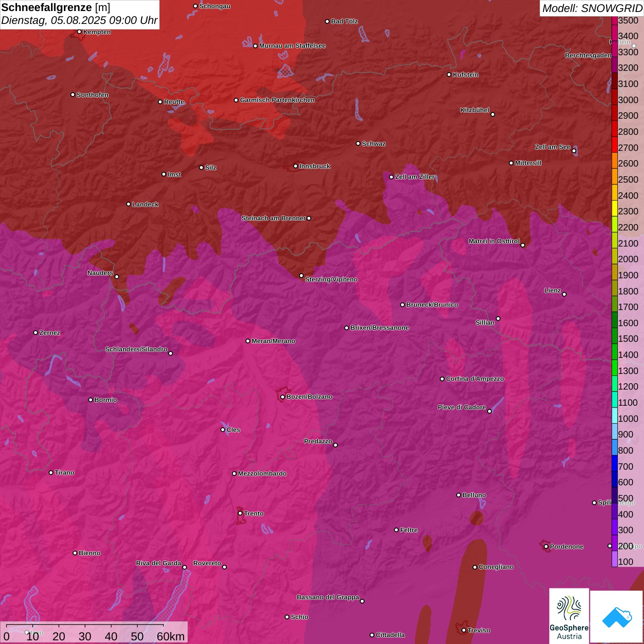Screen dimensions: 644x644
Task: Click the Bruneck/Brunico label
Action: tap(432, 305)
